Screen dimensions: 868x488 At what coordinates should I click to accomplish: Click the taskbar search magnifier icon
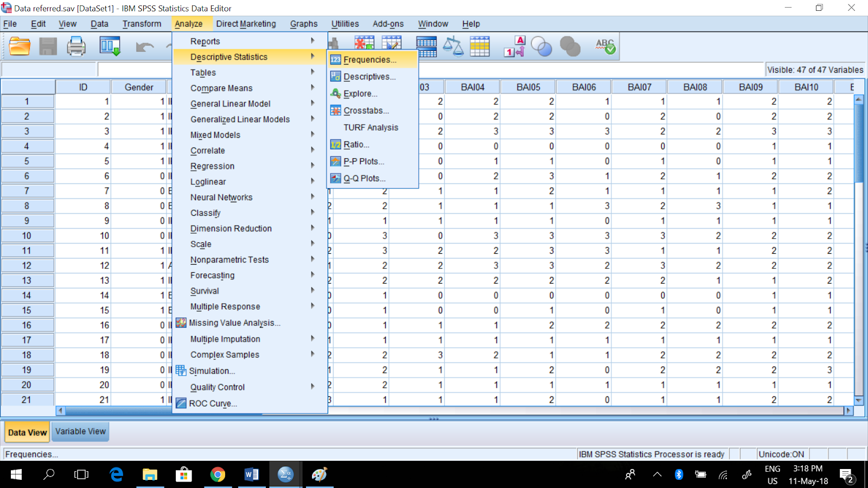[x=49, y=475]
